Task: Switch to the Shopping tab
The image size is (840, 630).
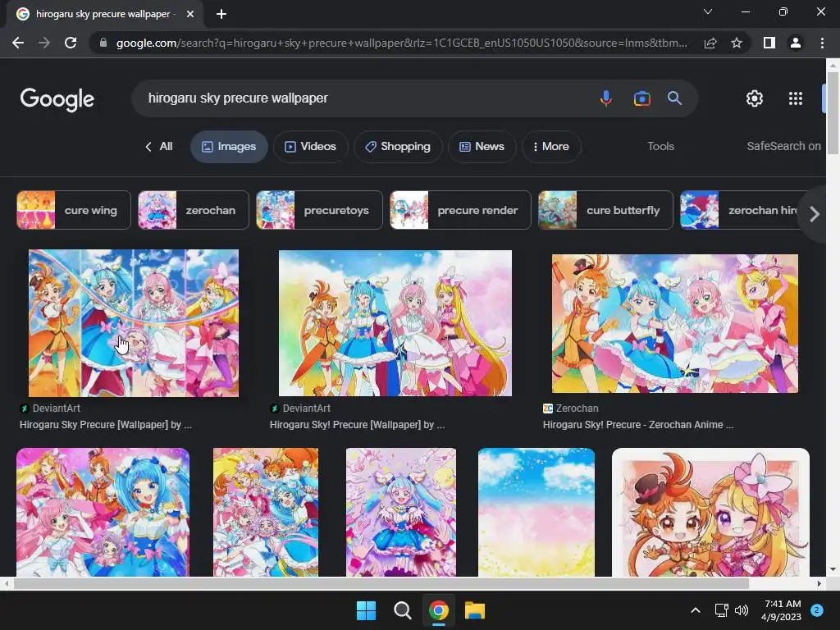Action: [x=398, y=147]
